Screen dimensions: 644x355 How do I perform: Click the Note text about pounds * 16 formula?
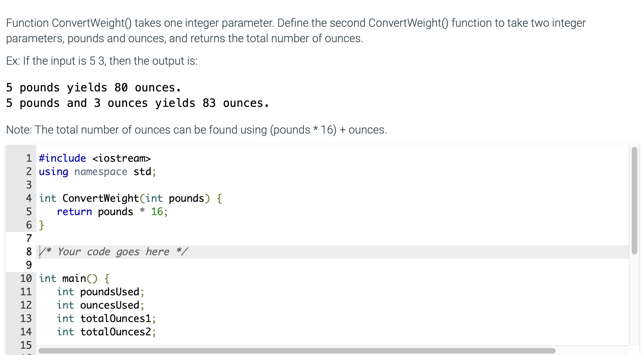click(x=196, y=130)
